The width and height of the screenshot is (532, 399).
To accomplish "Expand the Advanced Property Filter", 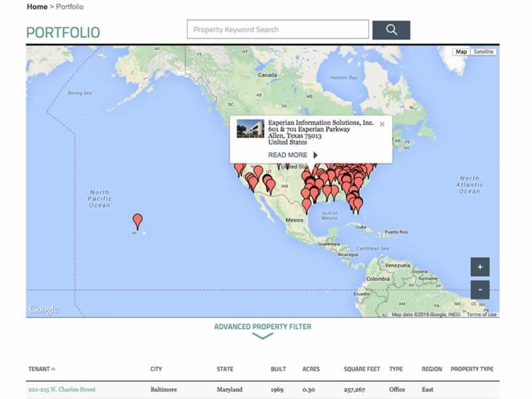I will point(262,327).
